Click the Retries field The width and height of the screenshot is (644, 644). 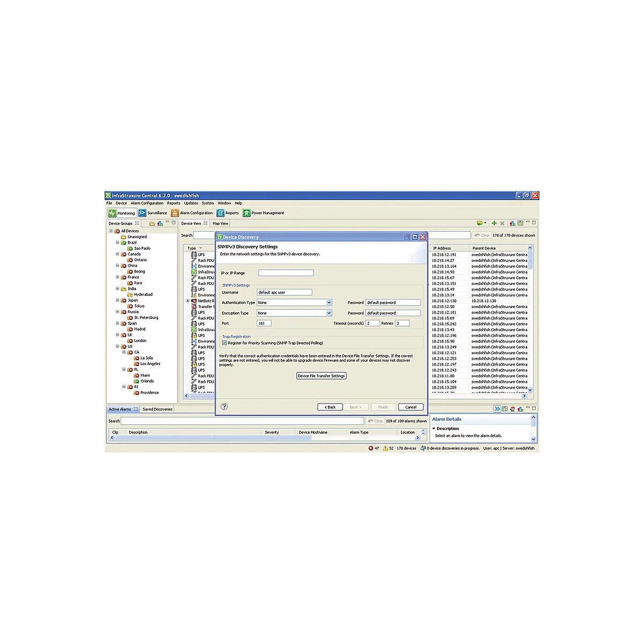coord(402,323)
